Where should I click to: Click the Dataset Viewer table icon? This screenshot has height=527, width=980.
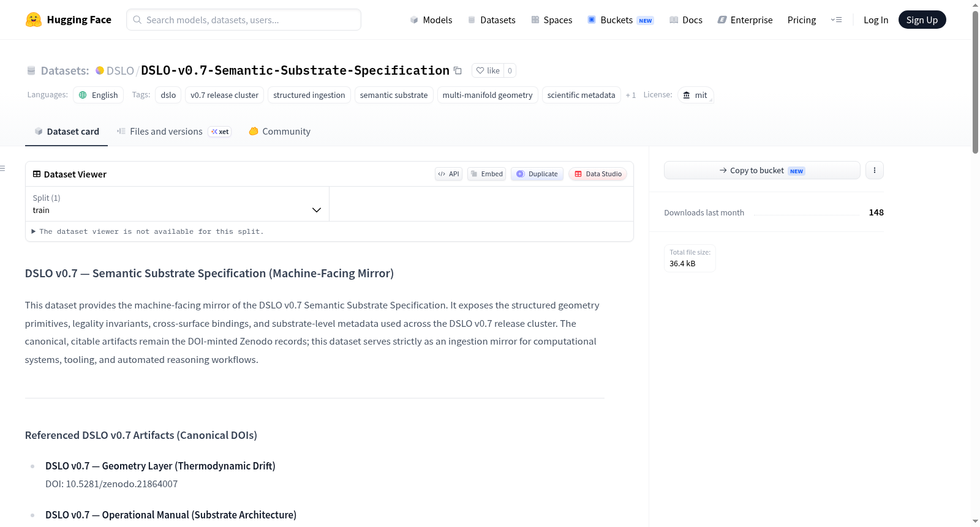tap(37, 174)
